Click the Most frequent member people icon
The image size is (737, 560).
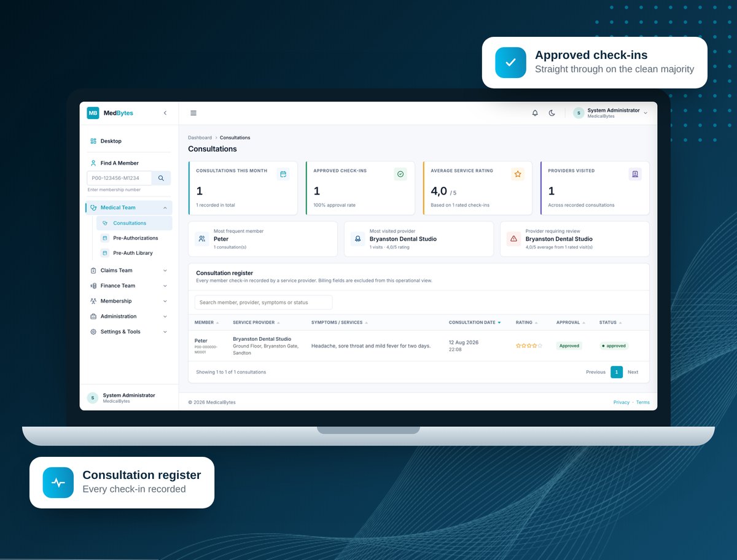(x=202, y=239)
